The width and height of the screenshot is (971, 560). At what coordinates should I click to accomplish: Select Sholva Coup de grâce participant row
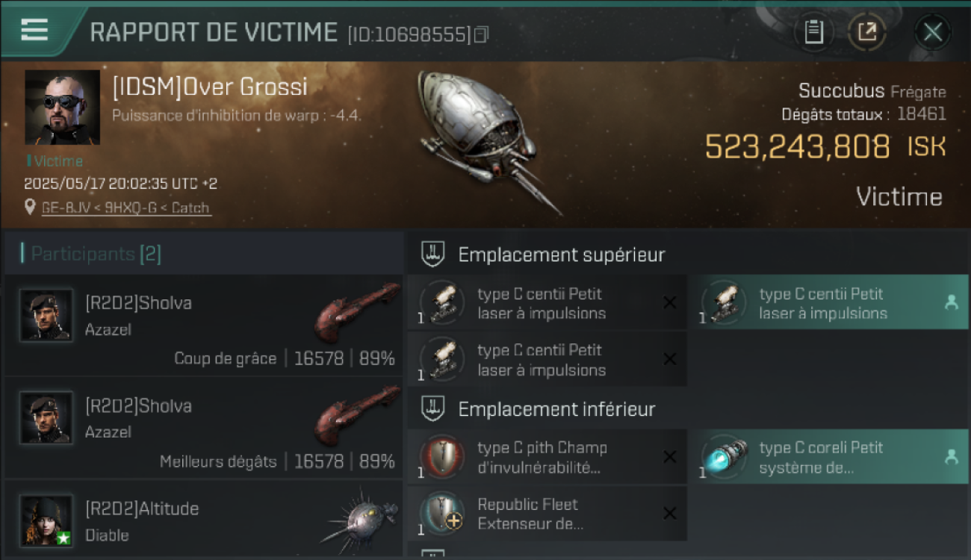point(203,325)
